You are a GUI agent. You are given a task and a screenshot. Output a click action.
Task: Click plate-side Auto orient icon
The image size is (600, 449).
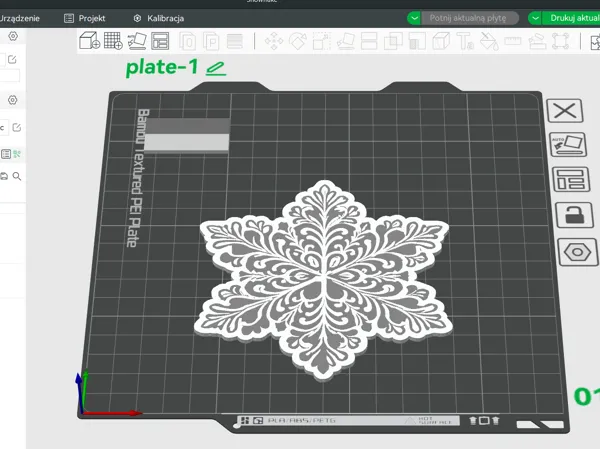[x=568, y=145]
